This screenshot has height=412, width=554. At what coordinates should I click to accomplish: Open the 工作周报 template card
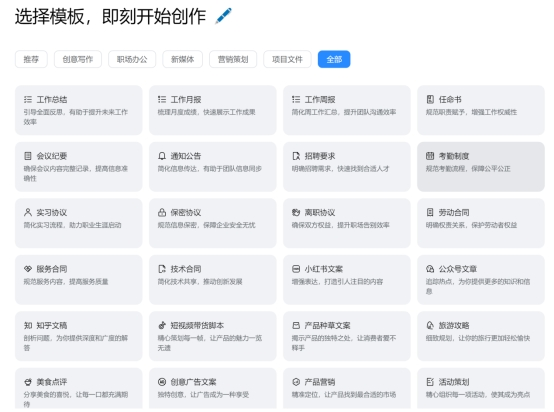point(347,110)
